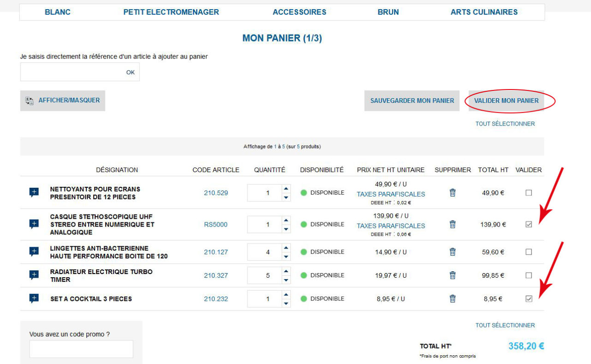This screenshot has width=591, height=364.
Task: Open the Arts Culinaires menu category
Action: tap(484, 12)
